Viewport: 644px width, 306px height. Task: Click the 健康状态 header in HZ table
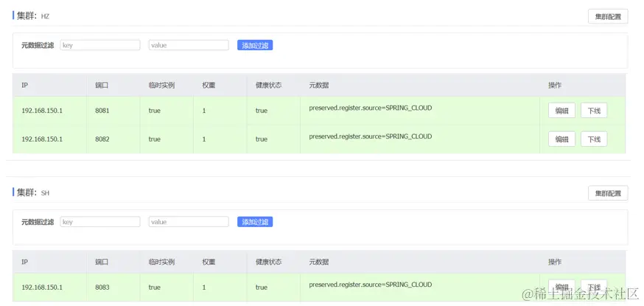click(x=268, y=86)
